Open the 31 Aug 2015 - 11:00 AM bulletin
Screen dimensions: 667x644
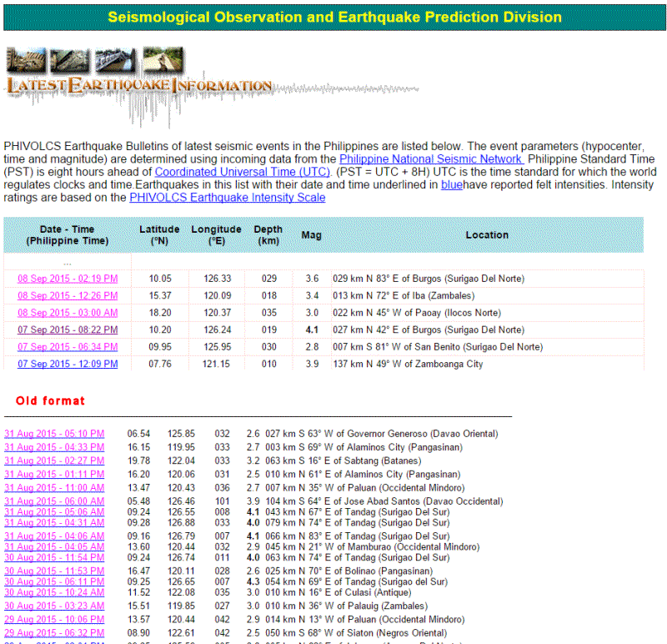point(54,487)
